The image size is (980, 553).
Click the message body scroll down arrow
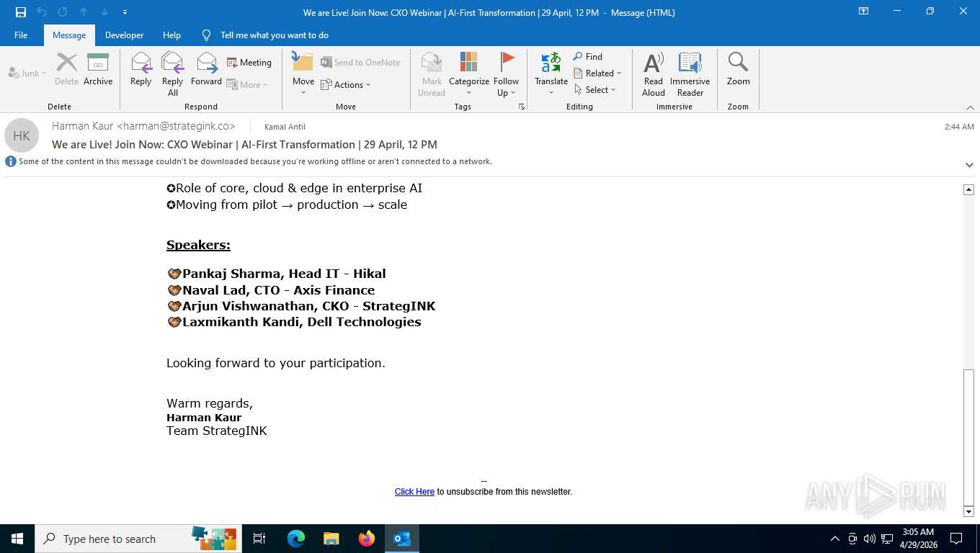coord(968,511)
